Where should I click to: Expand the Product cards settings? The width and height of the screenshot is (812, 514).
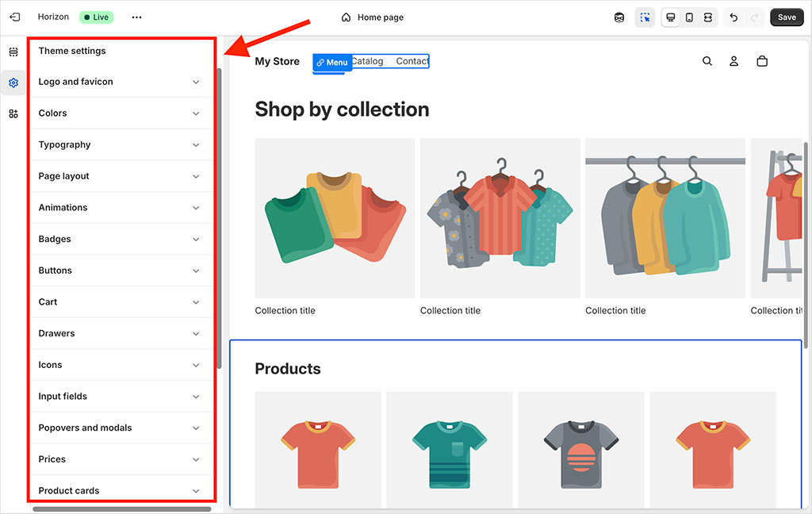click(121, 489)
